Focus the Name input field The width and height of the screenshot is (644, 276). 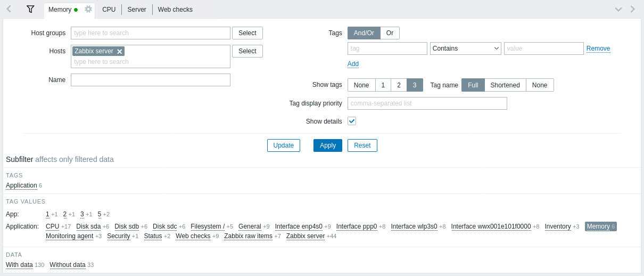coord(151,80)
